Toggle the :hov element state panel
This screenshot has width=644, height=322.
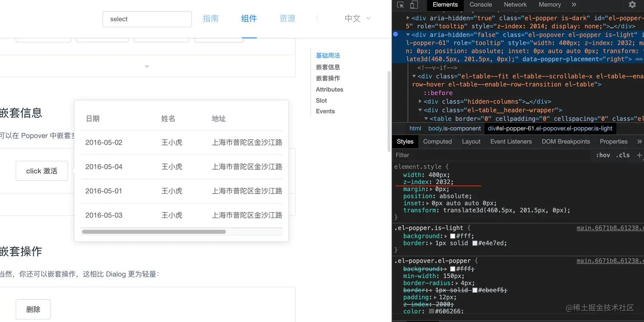603,155
